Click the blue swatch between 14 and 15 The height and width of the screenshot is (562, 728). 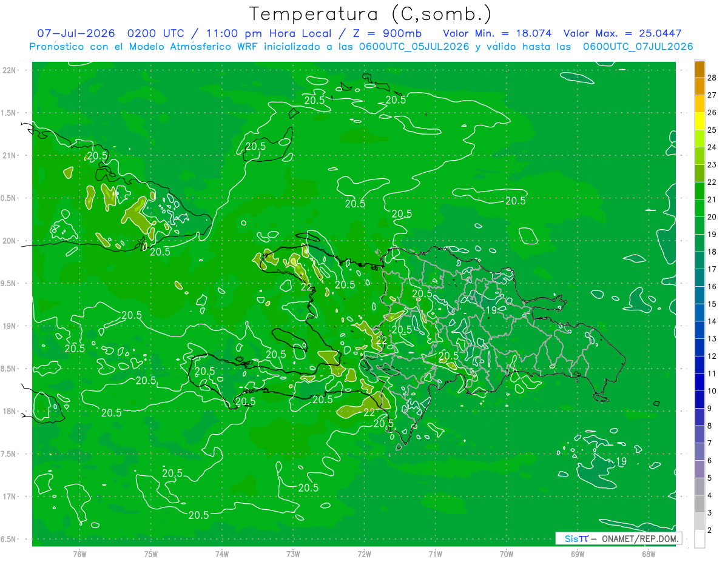[699, 313]
